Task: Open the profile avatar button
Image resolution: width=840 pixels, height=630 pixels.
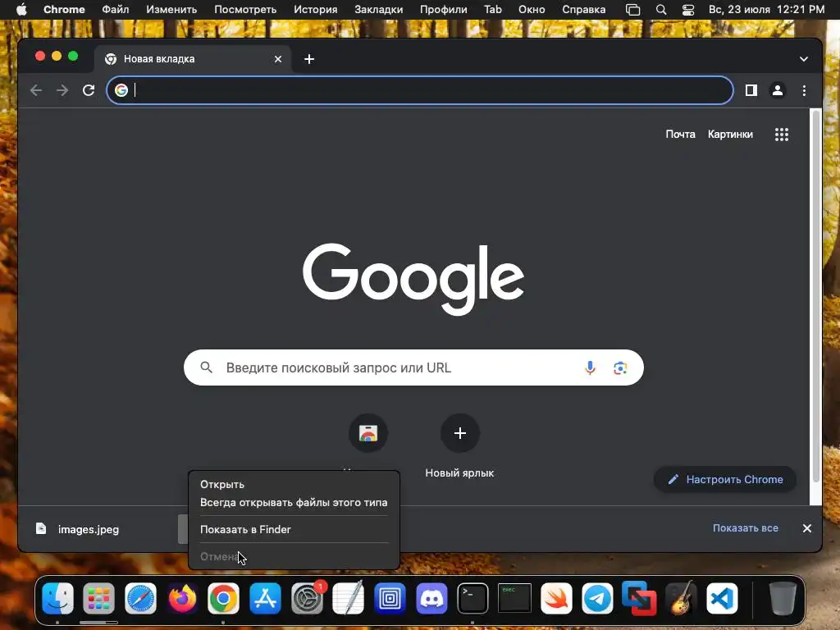Action: (x=778, y=90)
